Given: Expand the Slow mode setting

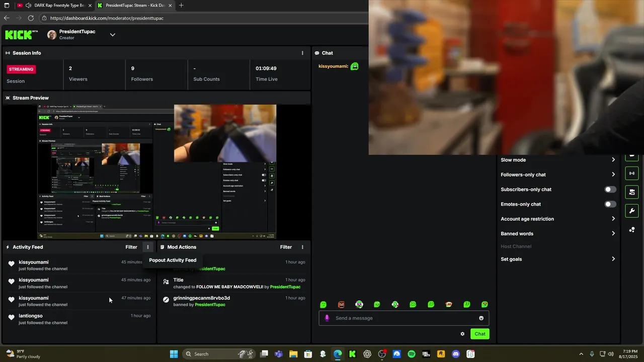Looking at the screenshot, I should tap(558, 160).
